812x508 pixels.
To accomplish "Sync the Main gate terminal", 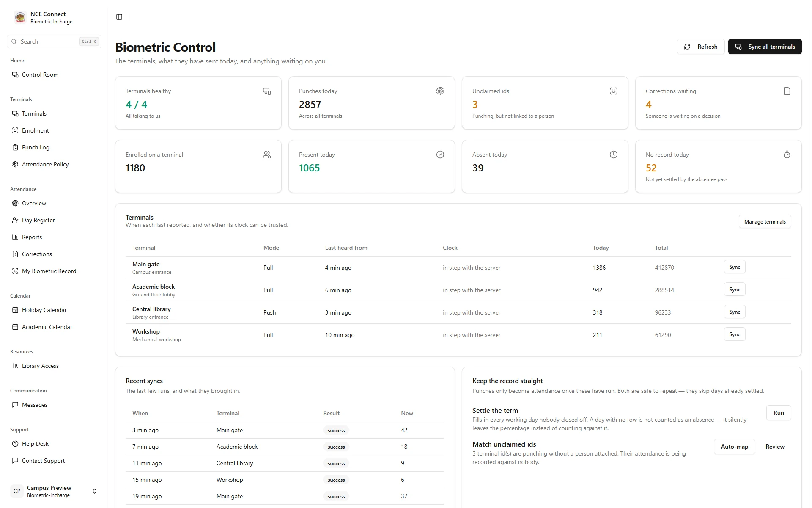I will (735, 267).
